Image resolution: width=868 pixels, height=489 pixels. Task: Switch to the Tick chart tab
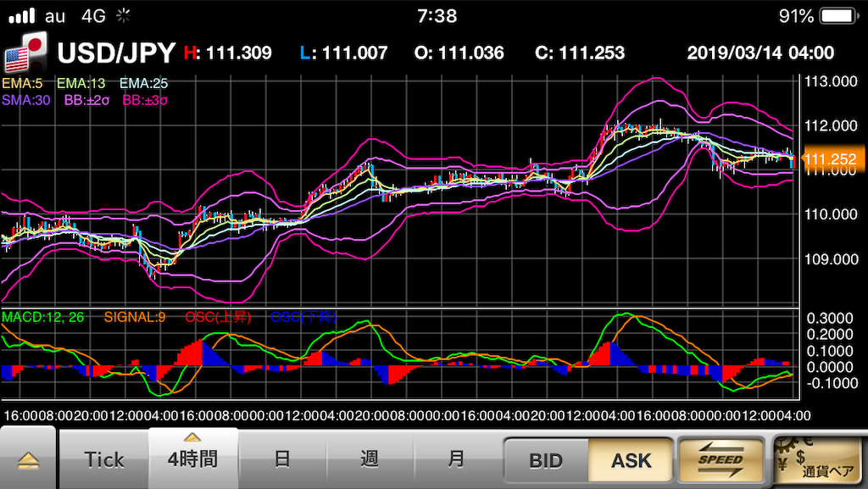click(104, 459)
